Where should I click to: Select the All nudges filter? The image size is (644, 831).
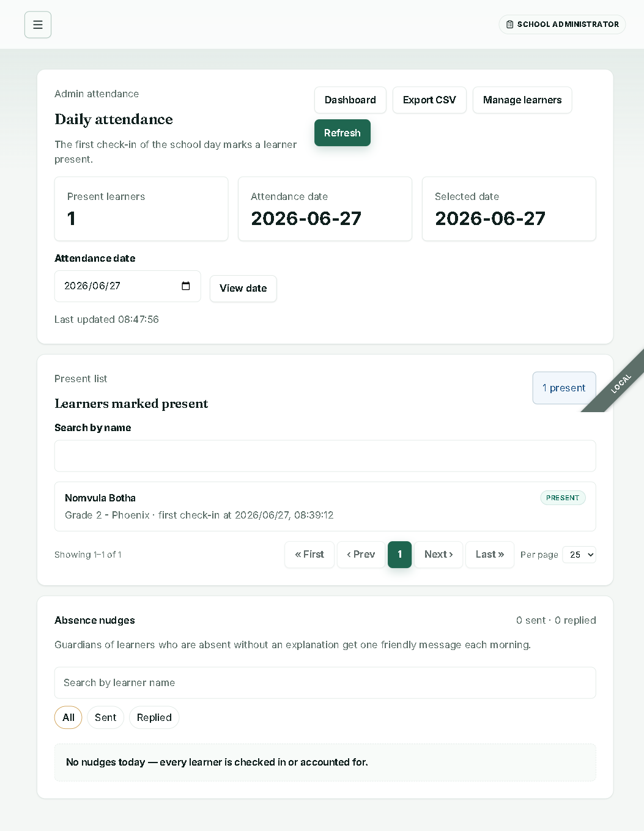click(x=68, y=717)
